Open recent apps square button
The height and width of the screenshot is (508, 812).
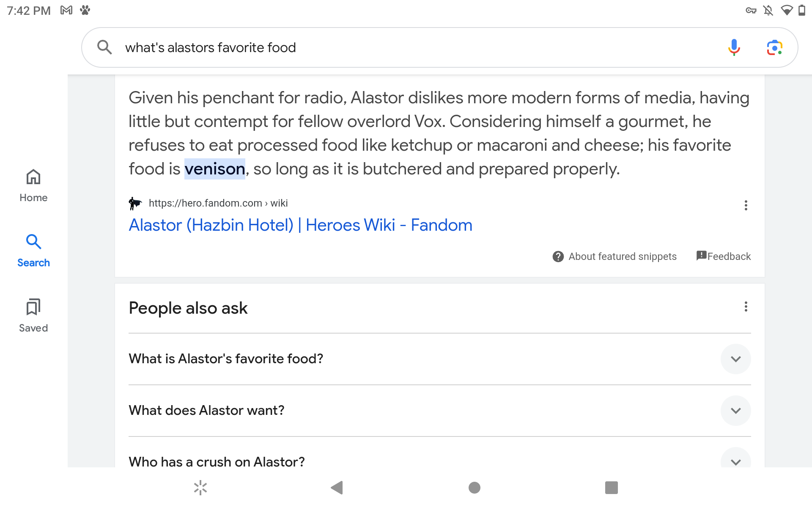coord(611,488)
